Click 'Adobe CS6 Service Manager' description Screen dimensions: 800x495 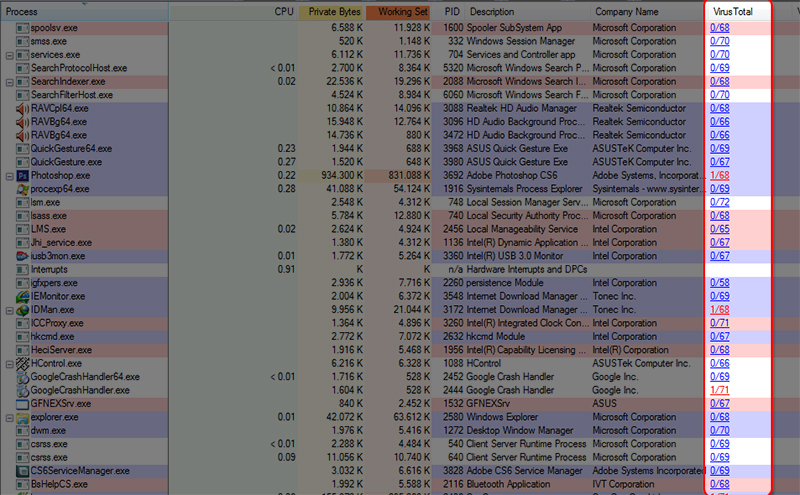tap(524, 471)
